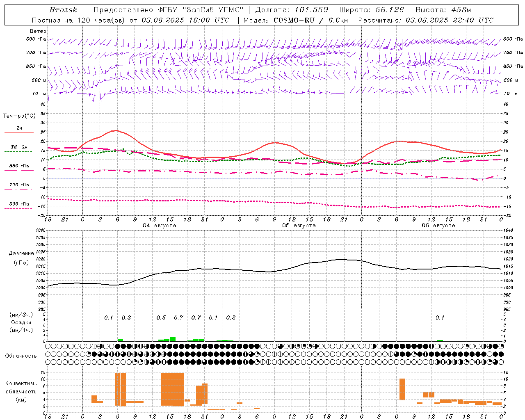
Task: Click the 06 августа date label
Action: click(x=438, y=226)
